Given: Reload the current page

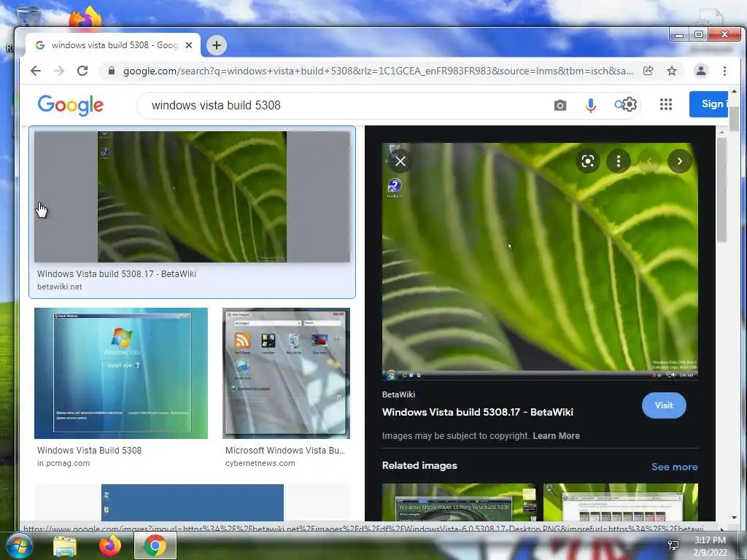Looking at the screenshot, I should click(x=82, y=71).
